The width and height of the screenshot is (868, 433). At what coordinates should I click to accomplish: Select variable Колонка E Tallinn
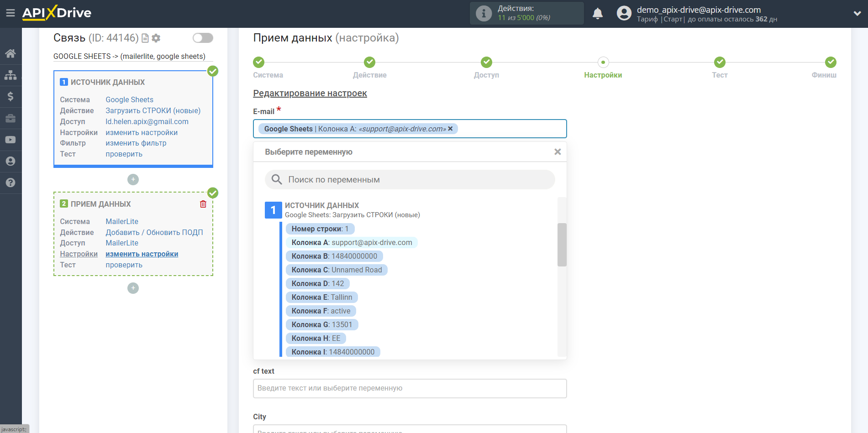pos(322,297)
